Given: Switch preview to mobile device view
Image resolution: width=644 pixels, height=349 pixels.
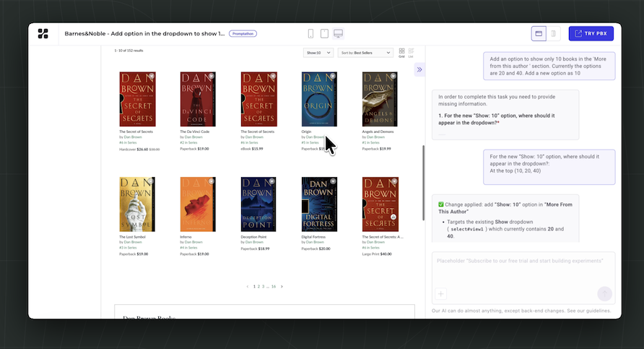Looking at the screenshot, I should tap(311, 34).
